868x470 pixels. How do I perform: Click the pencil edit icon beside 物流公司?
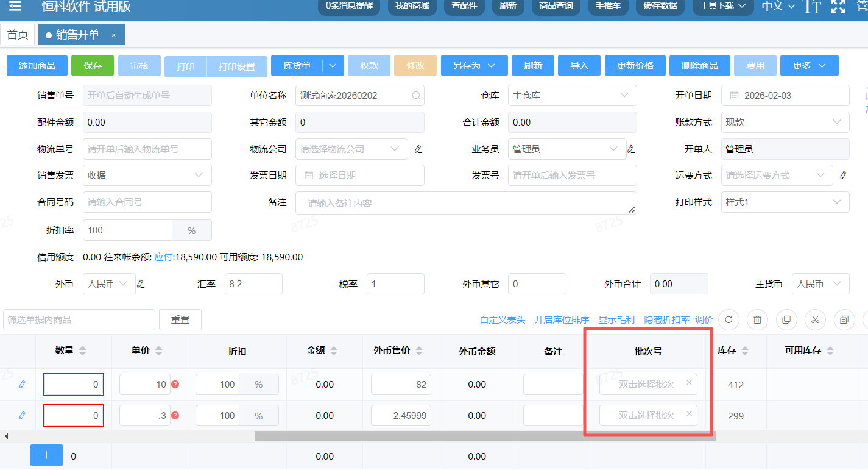click(x=419, y=149)
